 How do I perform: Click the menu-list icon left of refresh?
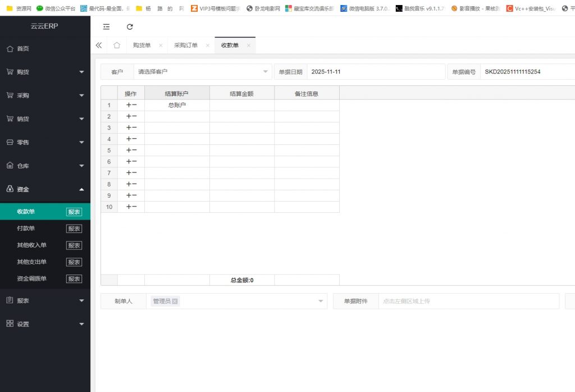click(x=106, y=26)
